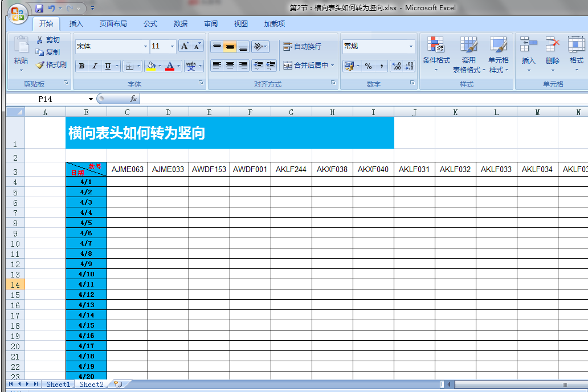Apply accounting number format icon
Screen dimensions: 588x392
click(x=349, y=66)
